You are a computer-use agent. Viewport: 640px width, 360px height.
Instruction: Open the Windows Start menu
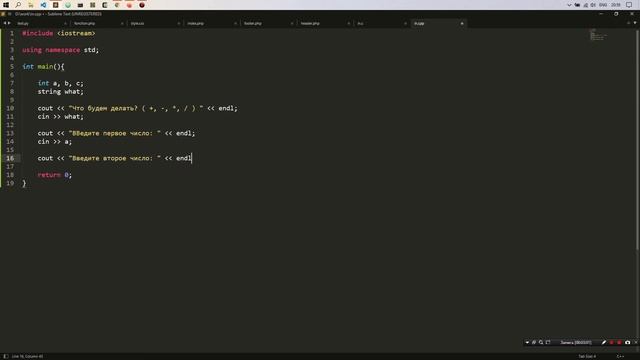[x=6, y=5]
